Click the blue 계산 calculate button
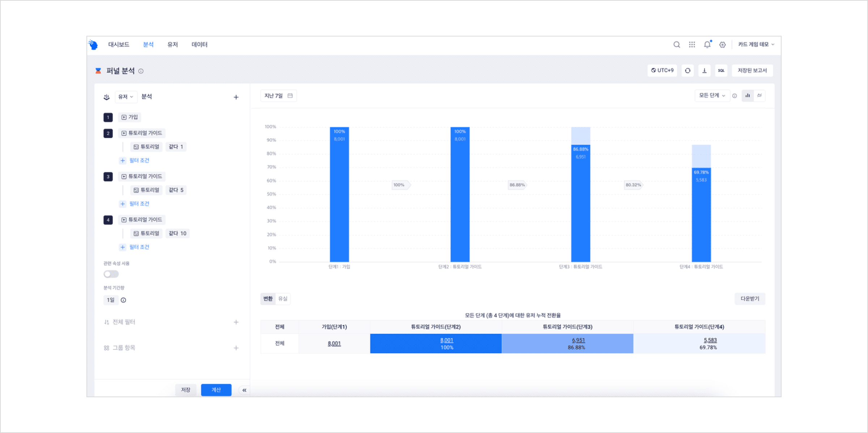The height and width of the screenshot is (433, 868). pyautogui.click(x=216, y=390)
